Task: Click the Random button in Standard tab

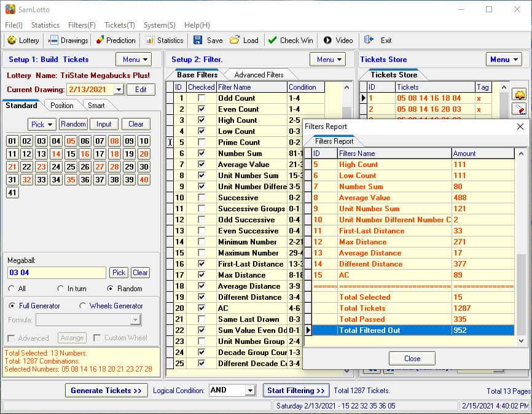Action: [x=73, y=124]
